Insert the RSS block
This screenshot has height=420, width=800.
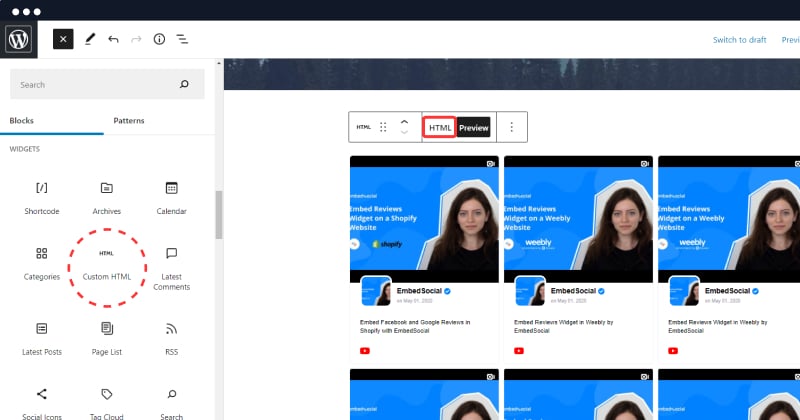[x=171, y=339]
